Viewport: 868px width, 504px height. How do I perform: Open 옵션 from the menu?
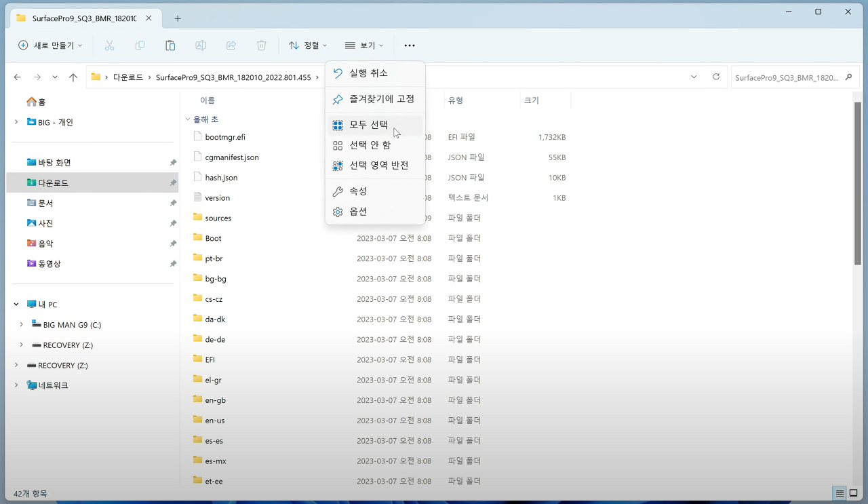point(375,212)
